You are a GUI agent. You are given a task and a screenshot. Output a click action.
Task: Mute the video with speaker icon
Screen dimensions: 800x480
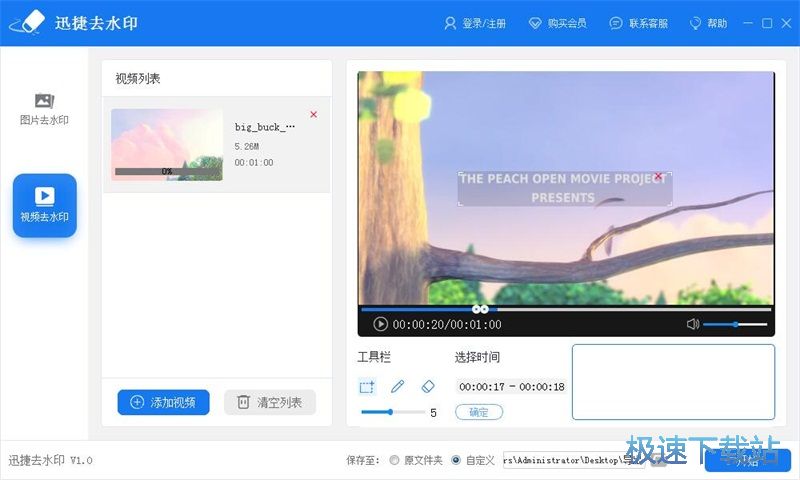[692, 324]
